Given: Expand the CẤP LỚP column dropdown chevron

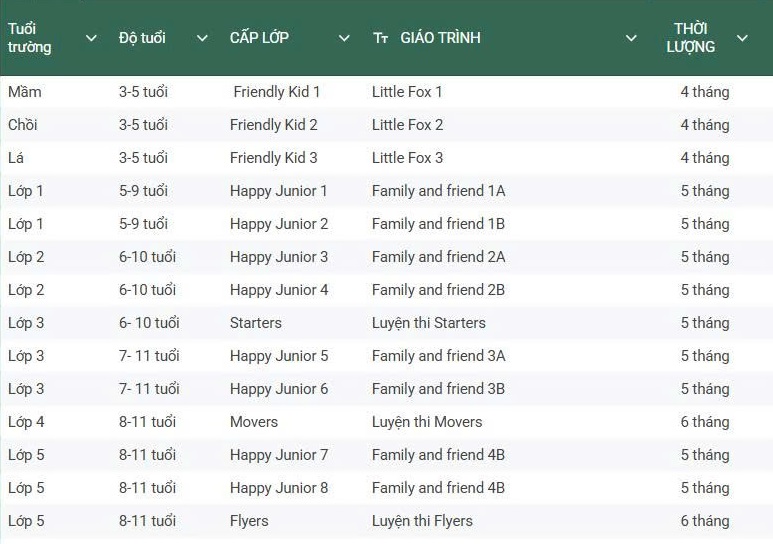Looking at the screenshot, I should (344, 38).
